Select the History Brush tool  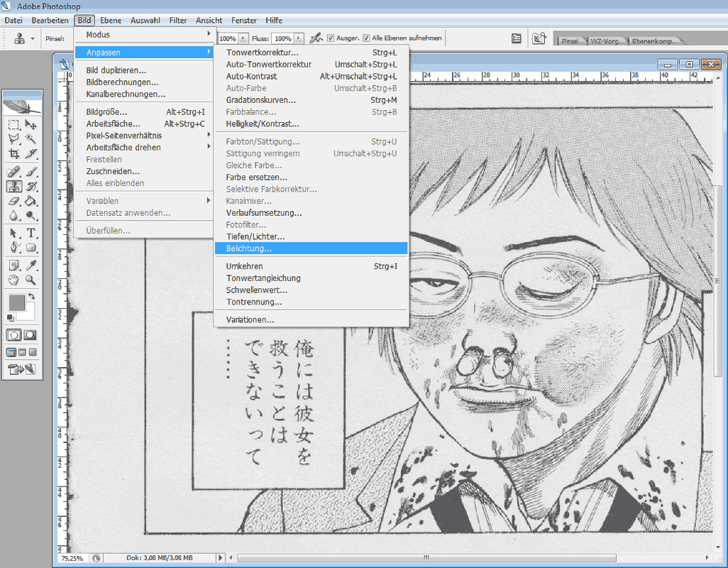31,186
